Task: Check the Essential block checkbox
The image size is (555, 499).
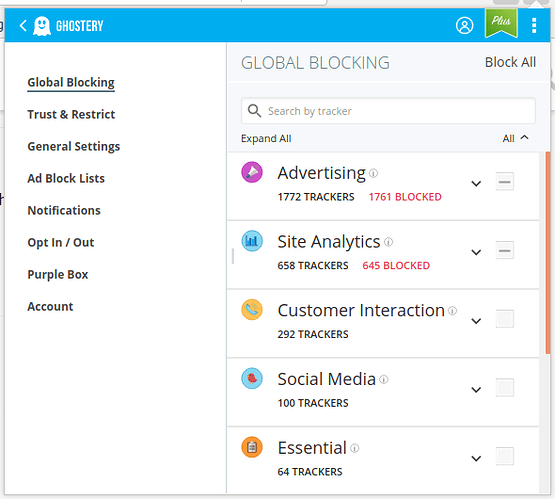Action: (x=504, y=456)
